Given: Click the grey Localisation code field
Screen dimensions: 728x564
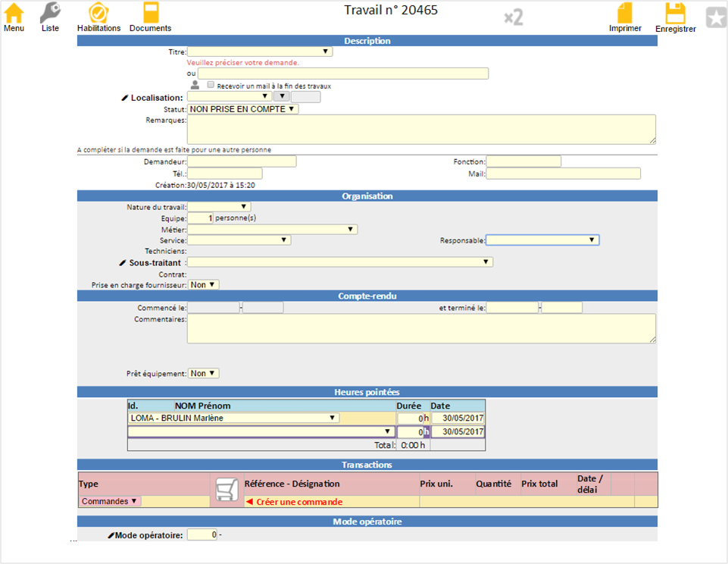Looking at the screenshot, I should (305, 96).
